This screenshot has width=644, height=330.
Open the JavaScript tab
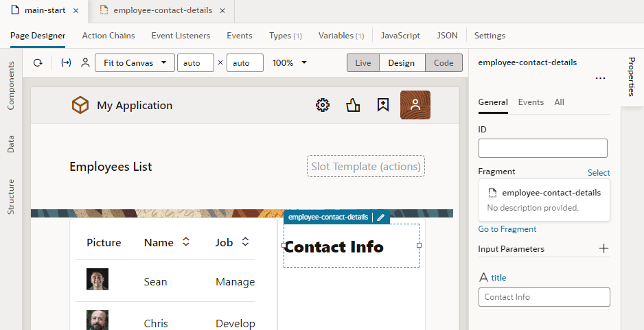point(400,36)
